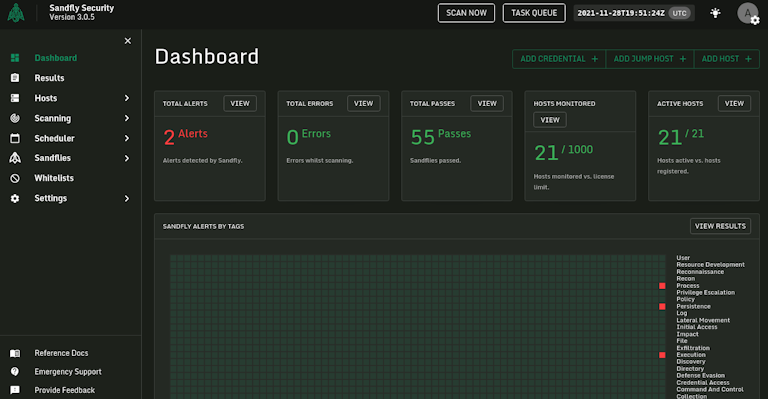The image size is (768, 399).
Task: Click the '55 Passes' count text
Action: pyautogui.click(x=441, y=137)
